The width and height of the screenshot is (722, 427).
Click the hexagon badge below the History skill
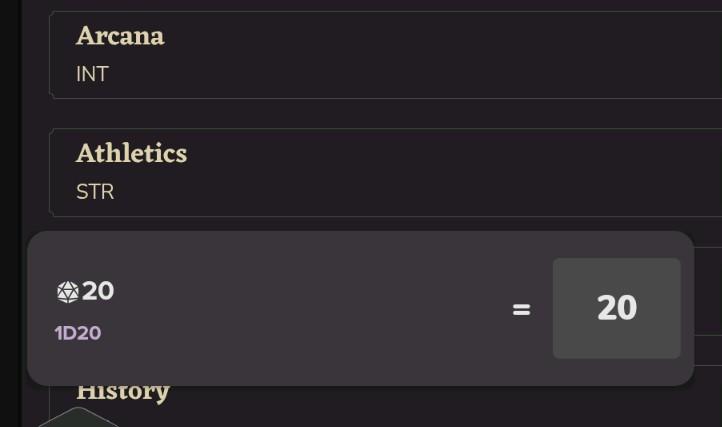[78, 418]
